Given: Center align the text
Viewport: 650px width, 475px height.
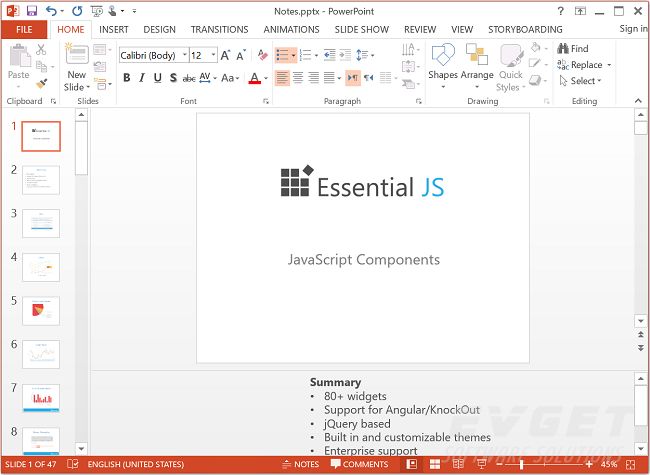Looking at the screenshot, I should pos(298,78).
